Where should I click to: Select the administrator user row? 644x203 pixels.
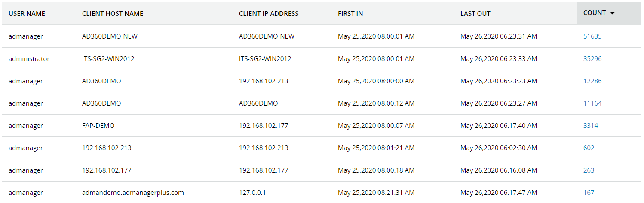point(29,59)
